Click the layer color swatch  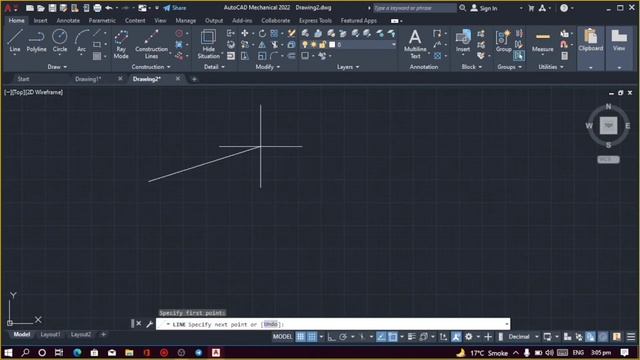point(332,44)
